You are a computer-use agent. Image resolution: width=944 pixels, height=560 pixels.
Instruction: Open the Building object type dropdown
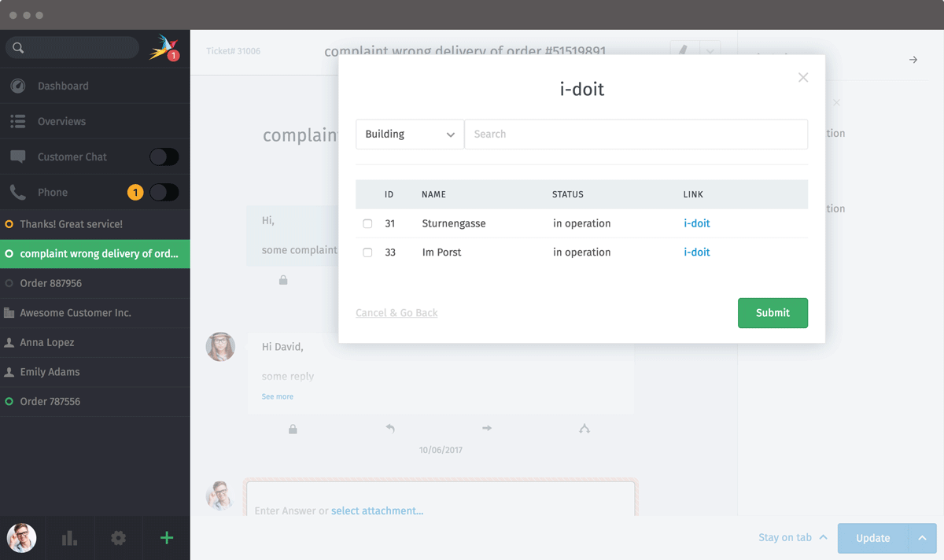point(410,134)
